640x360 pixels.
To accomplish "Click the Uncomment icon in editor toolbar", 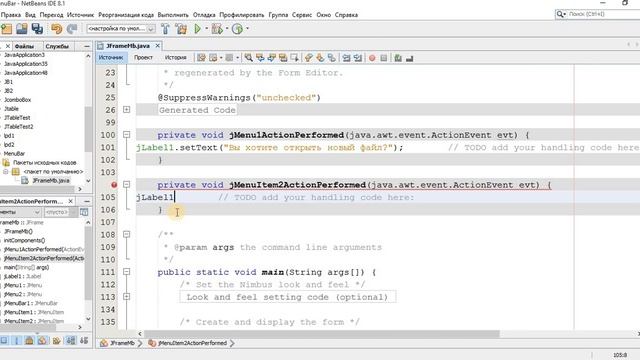I will click(409, 58).
